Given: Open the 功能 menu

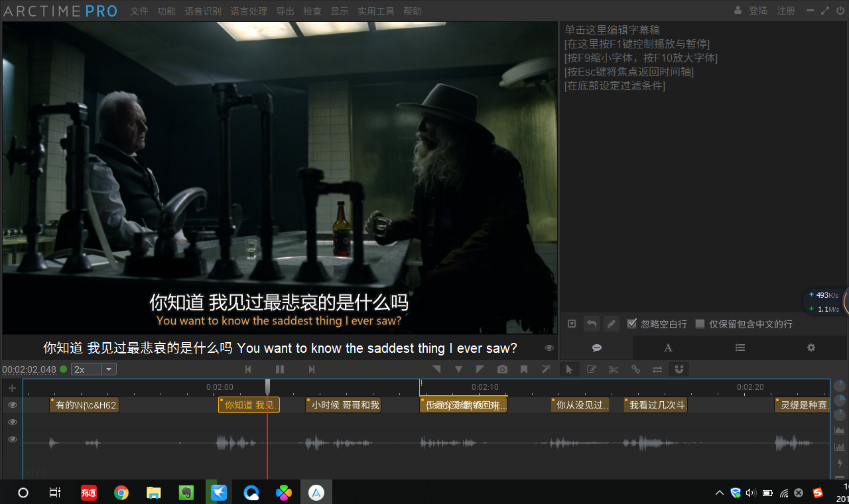Looking at the screenshot, I should pos(166,11).
